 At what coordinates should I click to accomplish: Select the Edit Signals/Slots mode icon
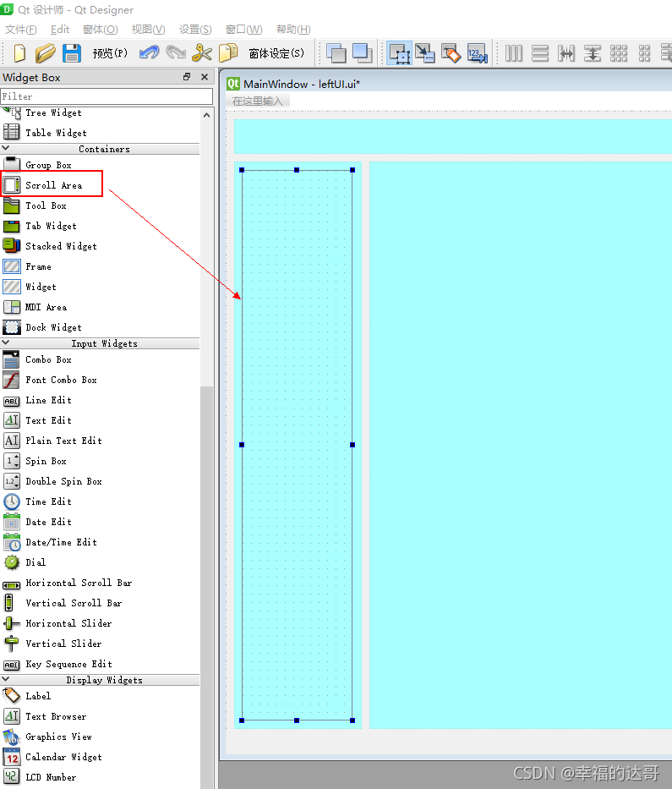[425, 52]
